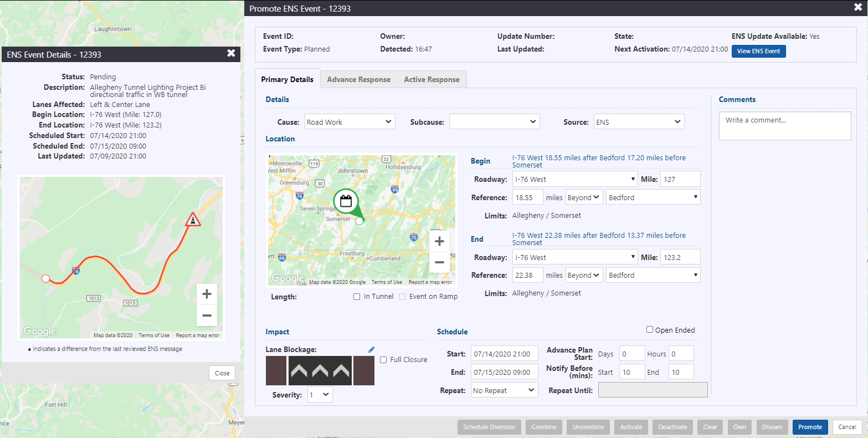
Task: Click the Begin Reference field showing 18.55
Action: coord(528,197)
